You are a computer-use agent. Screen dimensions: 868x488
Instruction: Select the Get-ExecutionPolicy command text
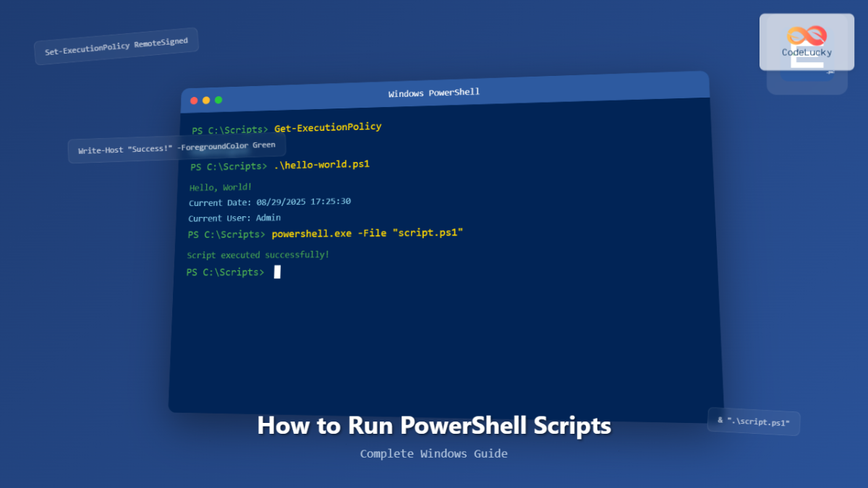click(328, 127)
